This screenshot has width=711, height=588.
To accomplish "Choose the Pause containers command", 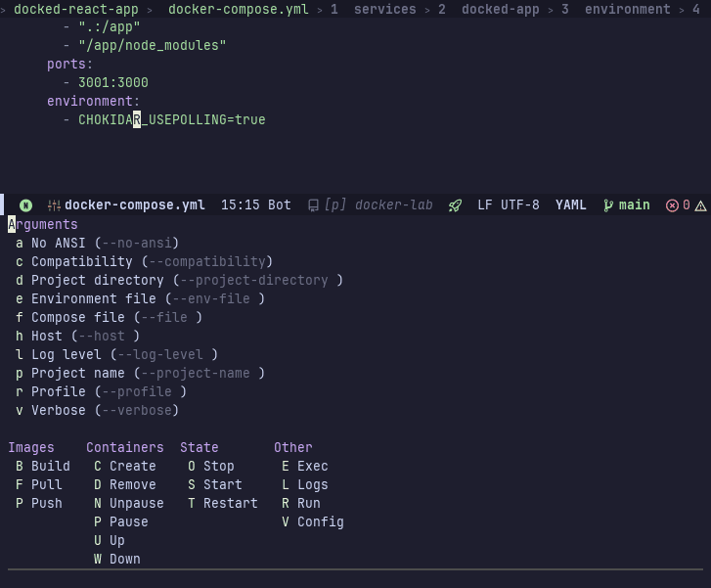I will (120, 522).
